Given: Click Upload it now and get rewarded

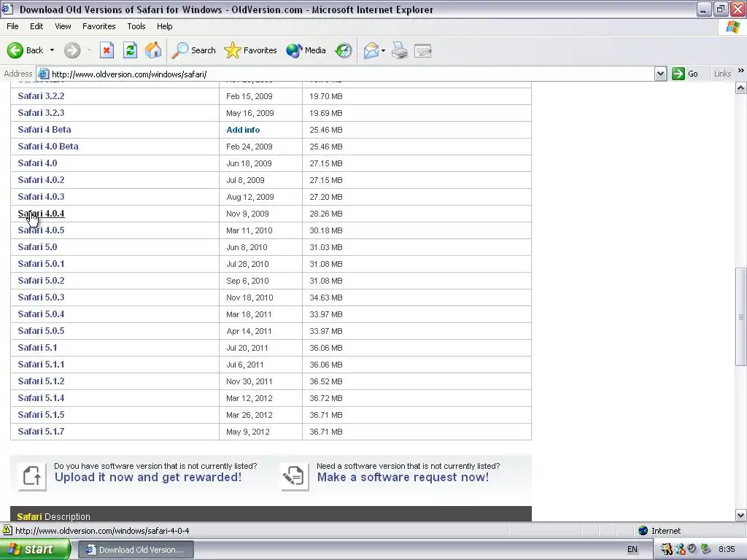Looking at the screenshot, I should coord(147,477).
